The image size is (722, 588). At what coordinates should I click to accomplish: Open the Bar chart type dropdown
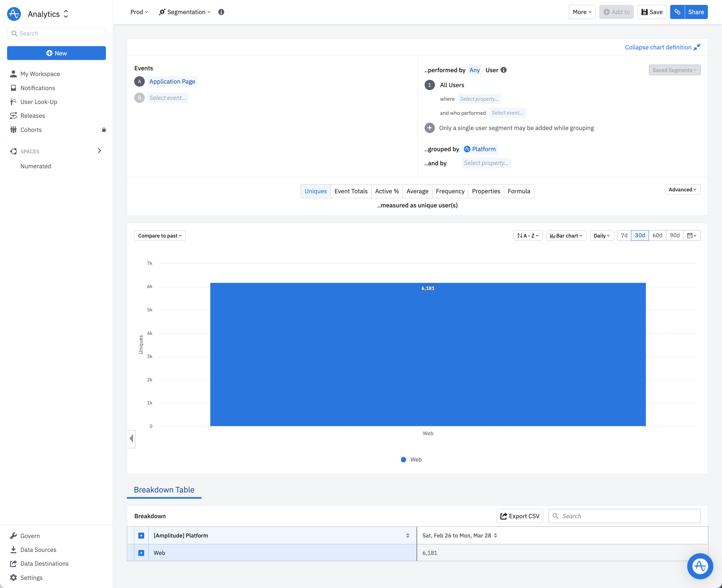point(566,235)
